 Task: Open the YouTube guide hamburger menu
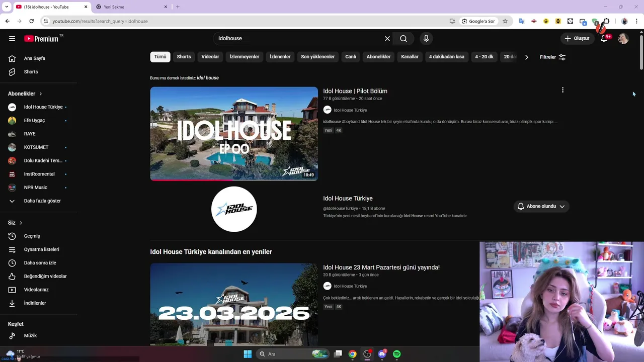point(12,39)
